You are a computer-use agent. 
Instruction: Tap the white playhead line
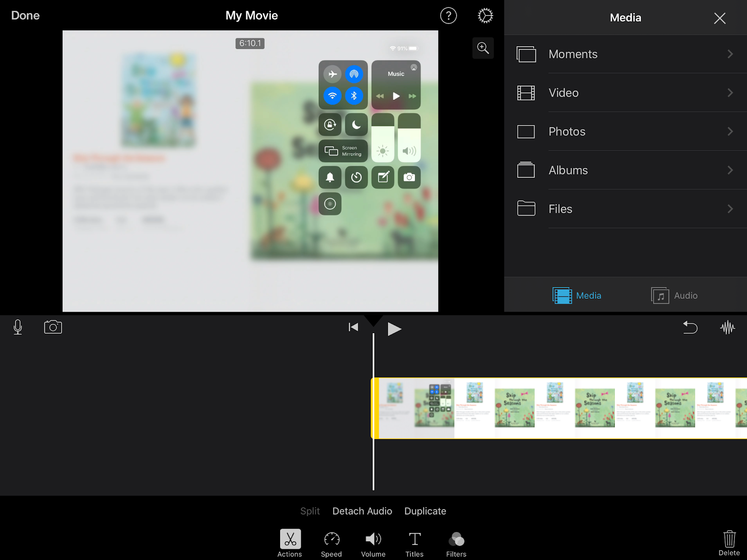[x=373, y=411]
